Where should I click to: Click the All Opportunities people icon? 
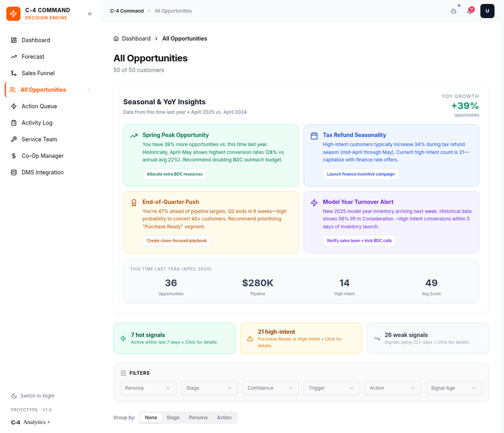pos(12,90)
